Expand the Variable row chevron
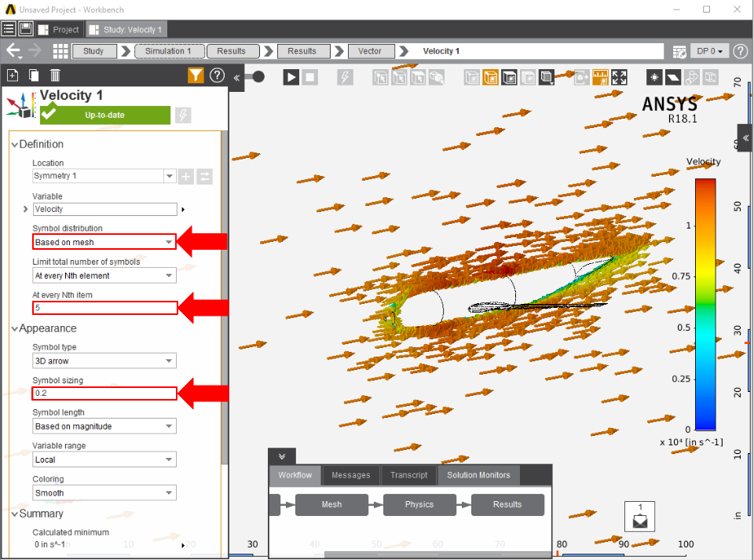 pos(25,209)
